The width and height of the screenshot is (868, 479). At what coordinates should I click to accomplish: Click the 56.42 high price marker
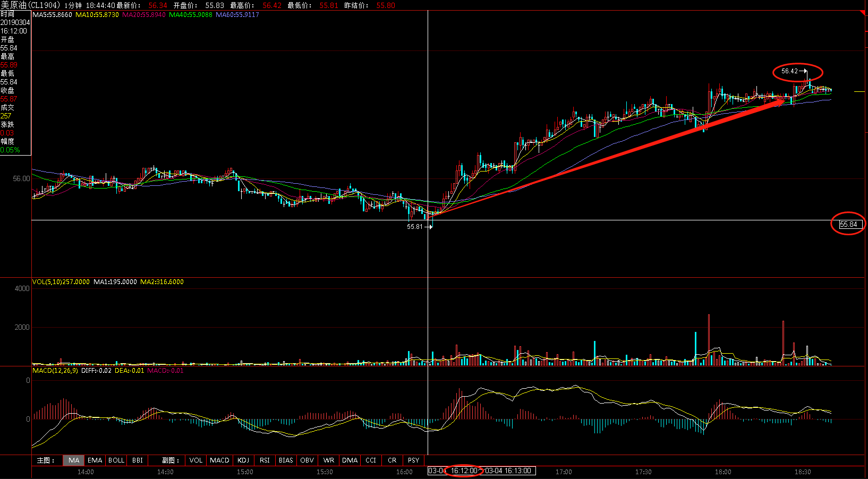[790, 71]
